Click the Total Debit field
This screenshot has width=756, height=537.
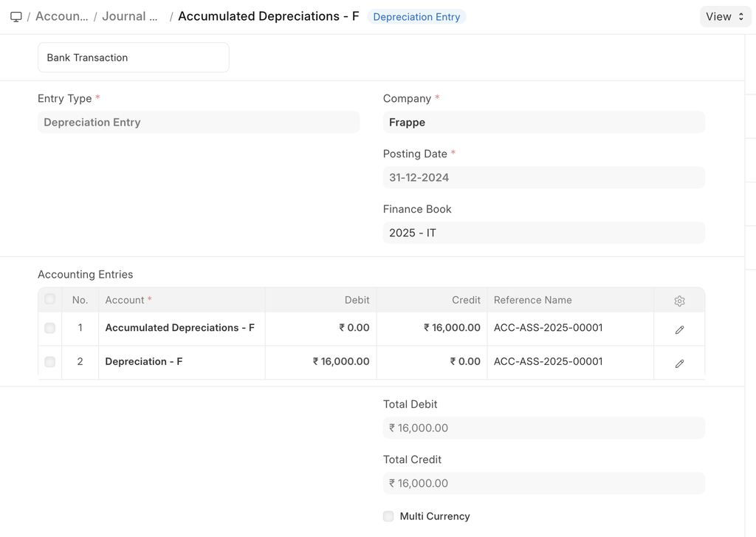[543, 428]
